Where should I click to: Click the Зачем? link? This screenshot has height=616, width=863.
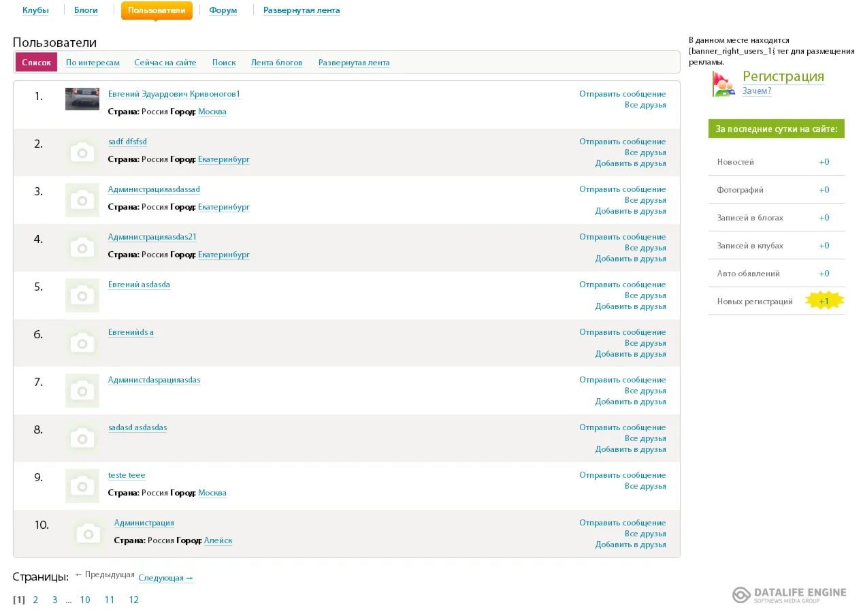[757, 91]
